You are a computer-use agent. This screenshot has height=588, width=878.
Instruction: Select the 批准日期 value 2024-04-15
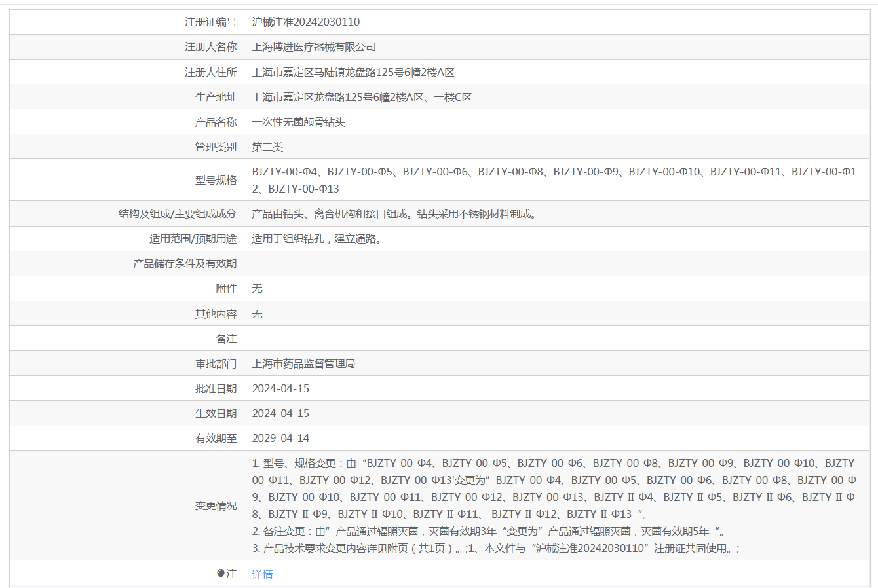[280, 388]
